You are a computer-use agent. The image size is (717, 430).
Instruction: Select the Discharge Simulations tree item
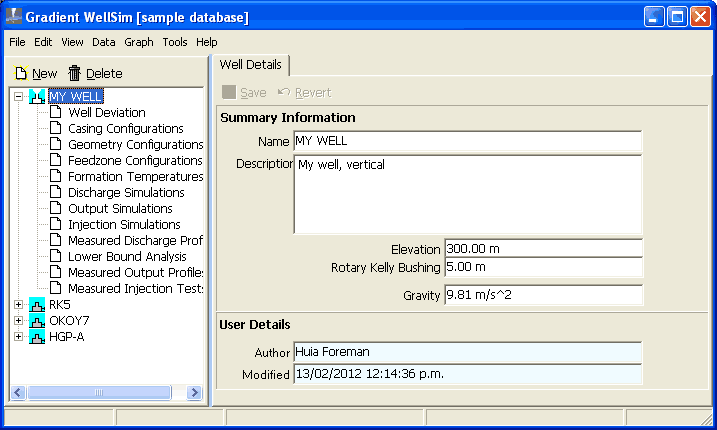[126, 193]
